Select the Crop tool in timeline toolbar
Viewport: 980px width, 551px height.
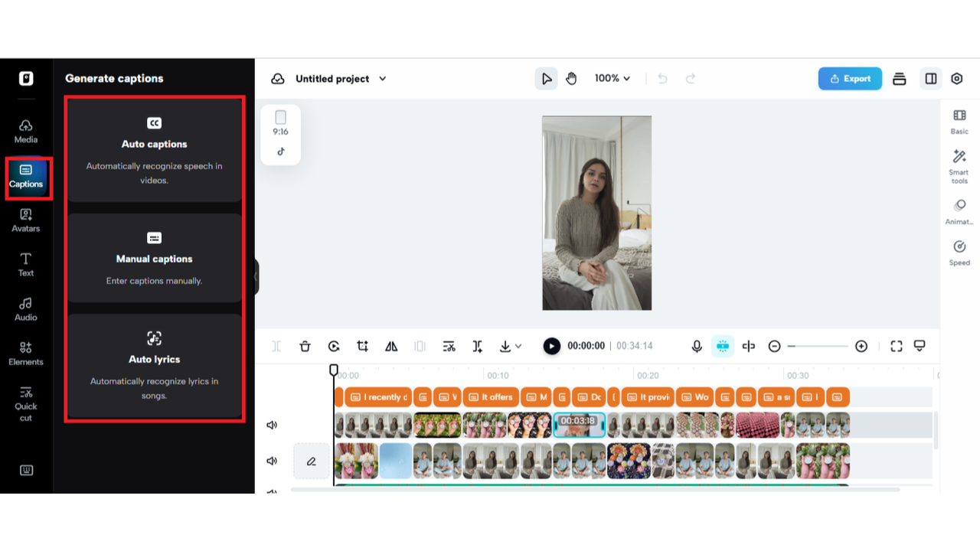click(362, 347)
